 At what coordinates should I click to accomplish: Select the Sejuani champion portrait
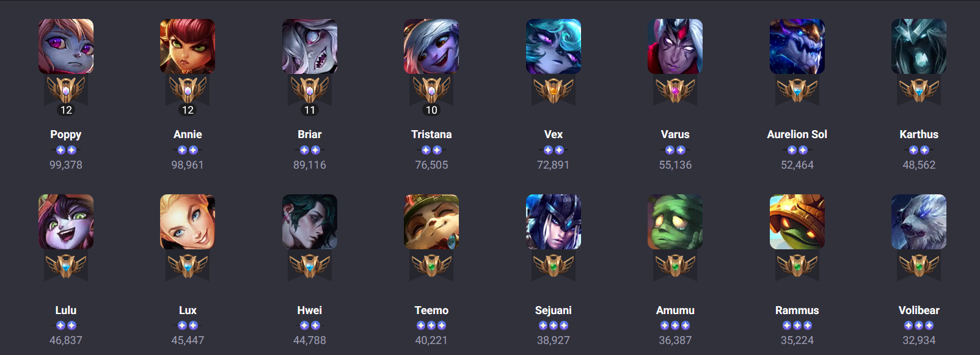[554, 222]
